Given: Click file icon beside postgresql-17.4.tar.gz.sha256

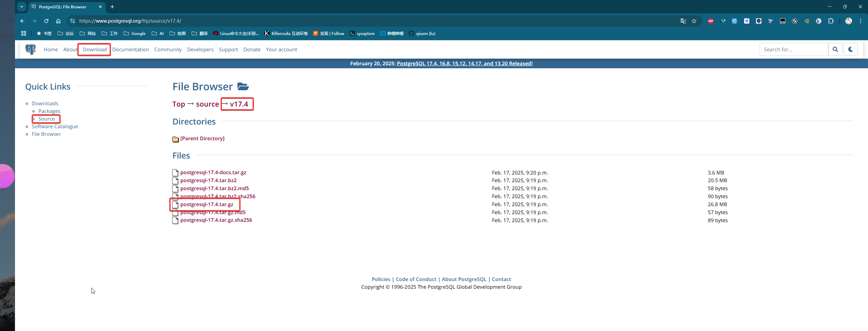Looking at the screenshot, I should 175,220.
